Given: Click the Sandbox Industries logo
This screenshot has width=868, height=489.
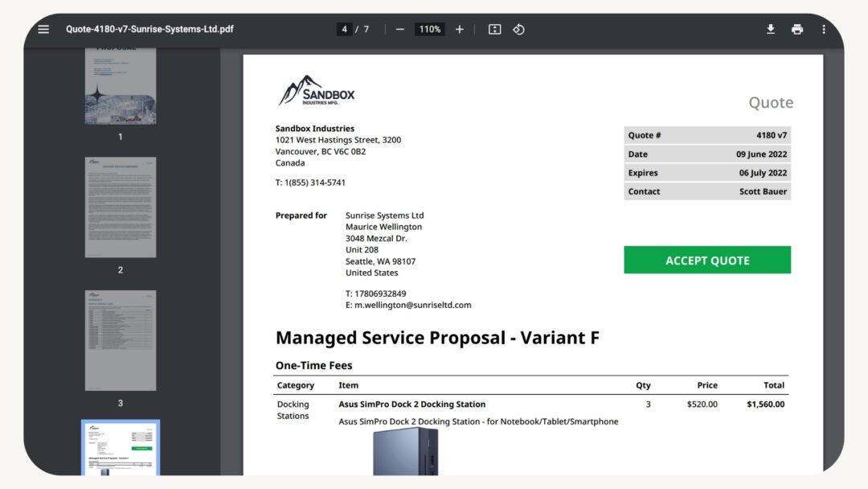Looking at the screenshot, I should [316, 91].
